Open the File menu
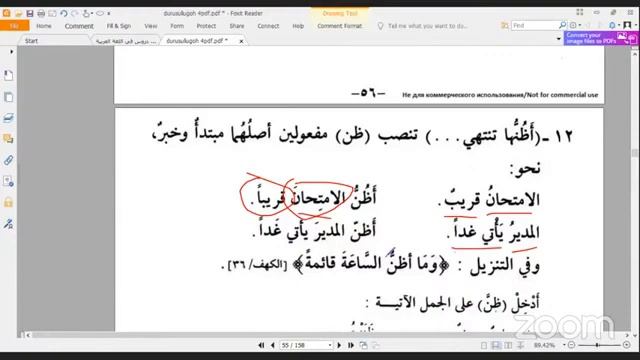 tap(14, 26)
